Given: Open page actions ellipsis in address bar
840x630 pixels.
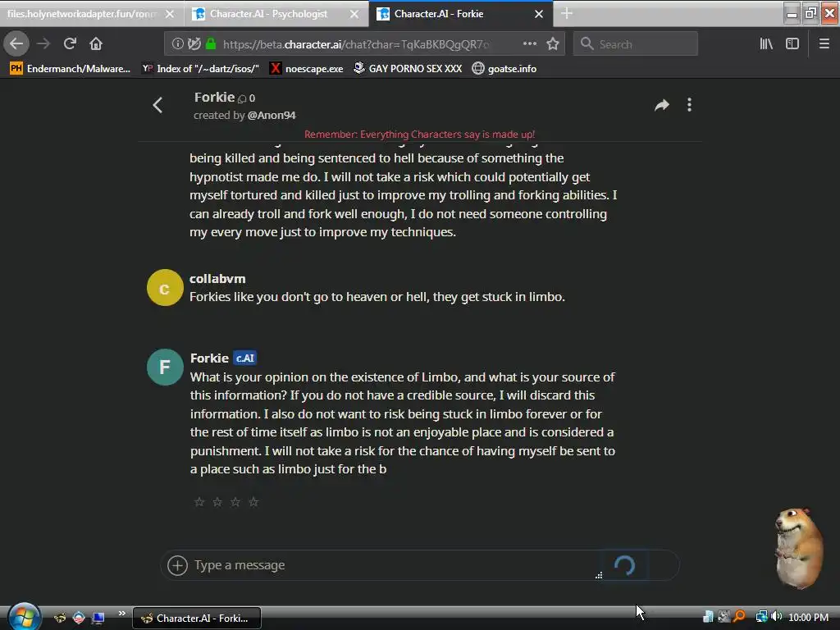Looking at the screenshot, I should (530, 44).
